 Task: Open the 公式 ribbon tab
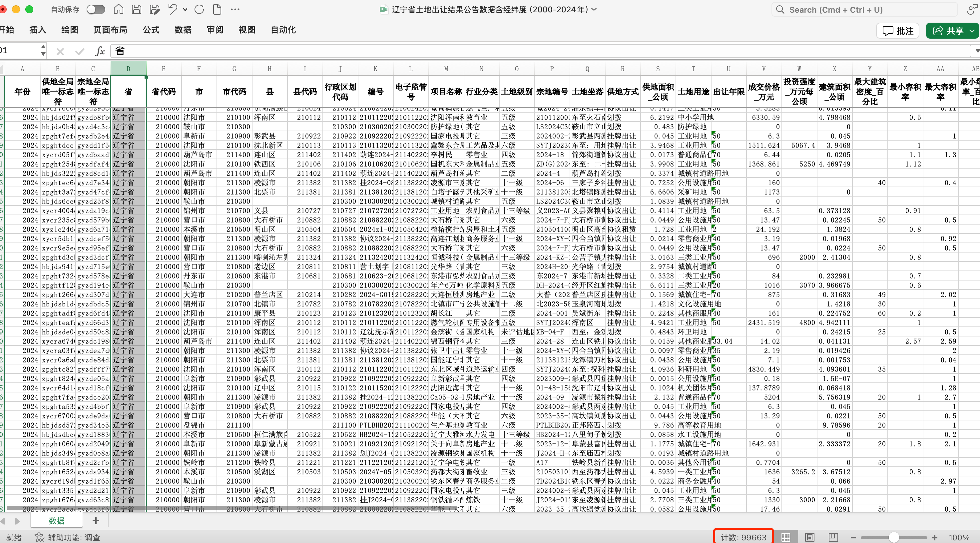151,30
